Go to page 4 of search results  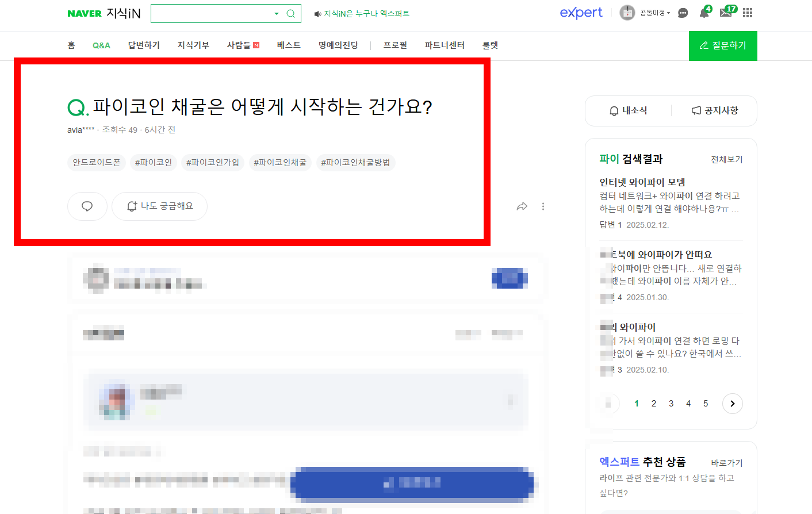(688, 404)
